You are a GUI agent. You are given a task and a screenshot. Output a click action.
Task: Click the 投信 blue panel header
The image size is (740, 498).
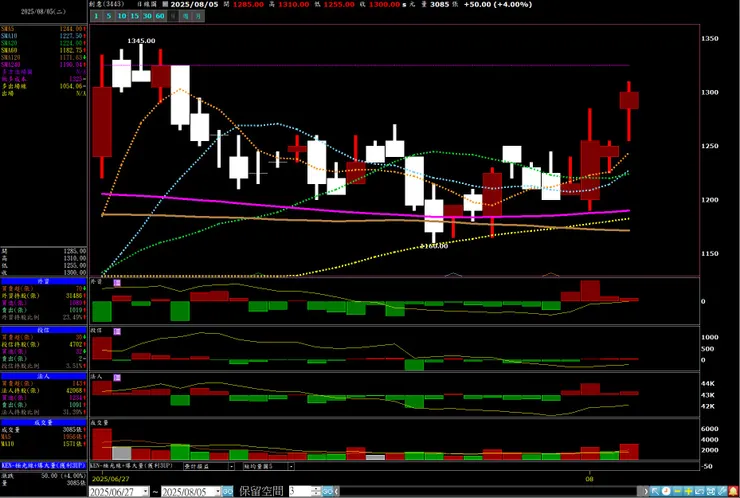43,330
